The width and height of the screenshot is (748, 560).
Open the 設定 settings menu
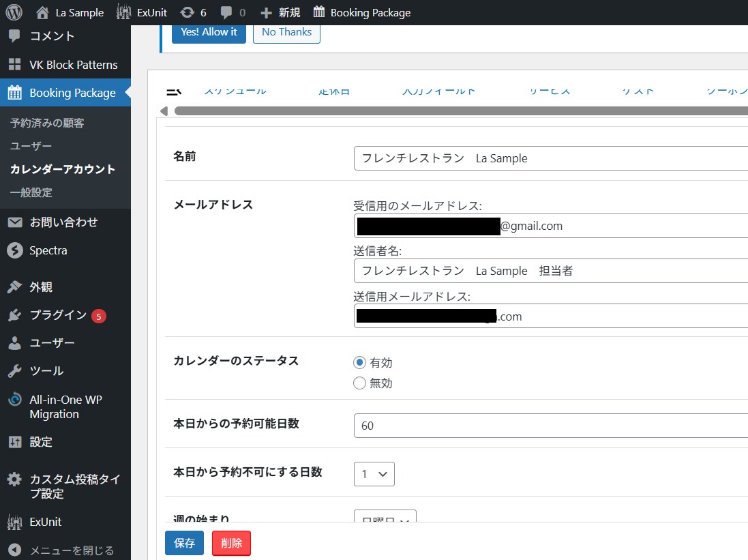click(x=65, y=442)
